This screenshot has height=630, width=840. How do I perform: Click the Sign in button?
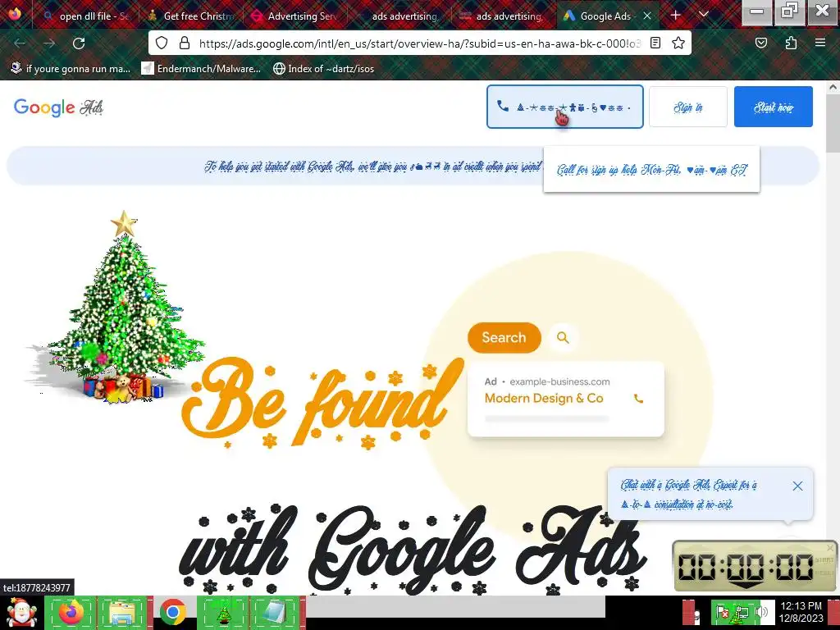688,107
